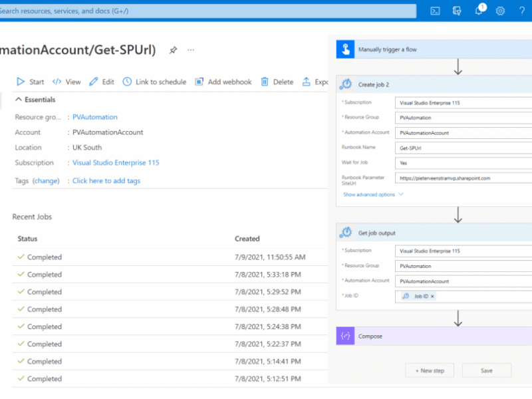Click the Add webhook icon
The width and height of the screenshot is (532, 399).
click(199, 82)
